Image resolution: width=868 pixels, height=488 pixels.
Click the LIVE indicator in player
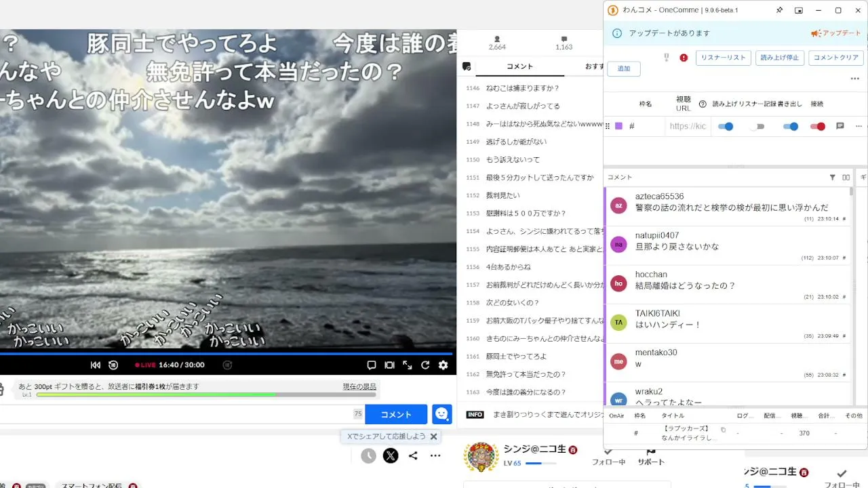(145, 365)
